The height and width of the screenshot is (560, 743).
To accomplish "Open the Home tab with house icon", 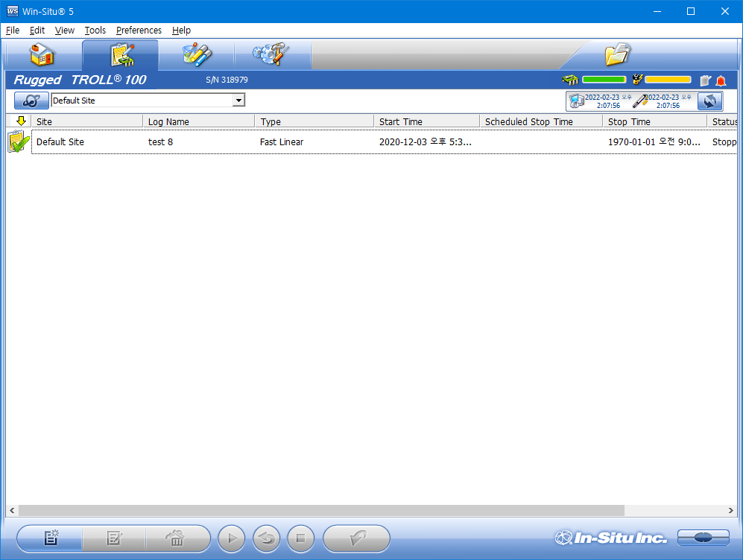I will [x=42, y=55].
